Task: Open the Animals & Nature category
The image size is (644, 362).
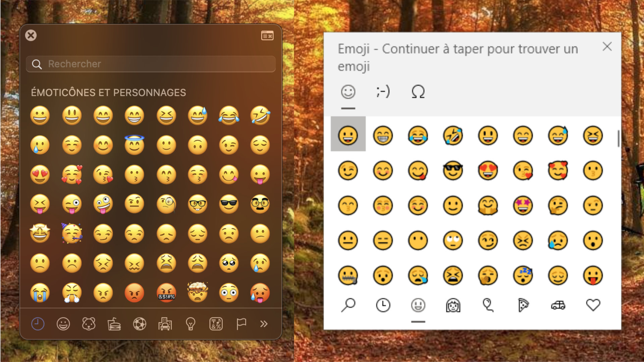Action: click(x=89, y=324)
